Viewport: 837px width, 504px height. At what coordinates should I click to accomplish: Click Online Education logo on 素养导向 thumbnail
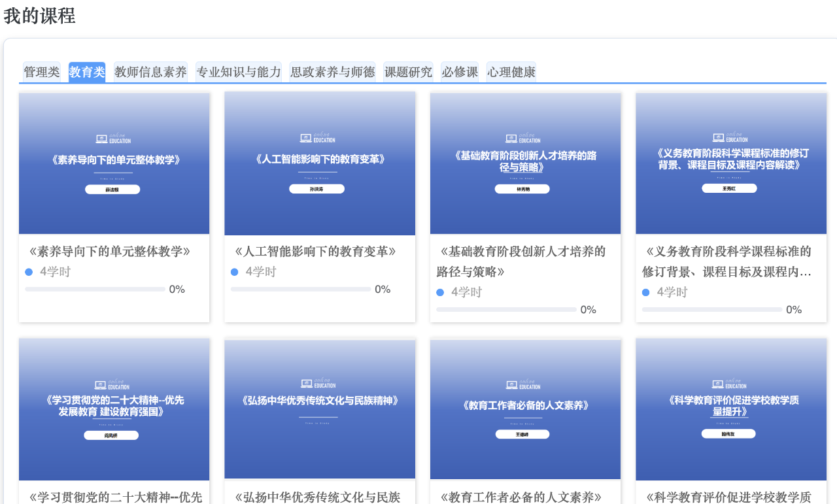click(x=114, y=139)
